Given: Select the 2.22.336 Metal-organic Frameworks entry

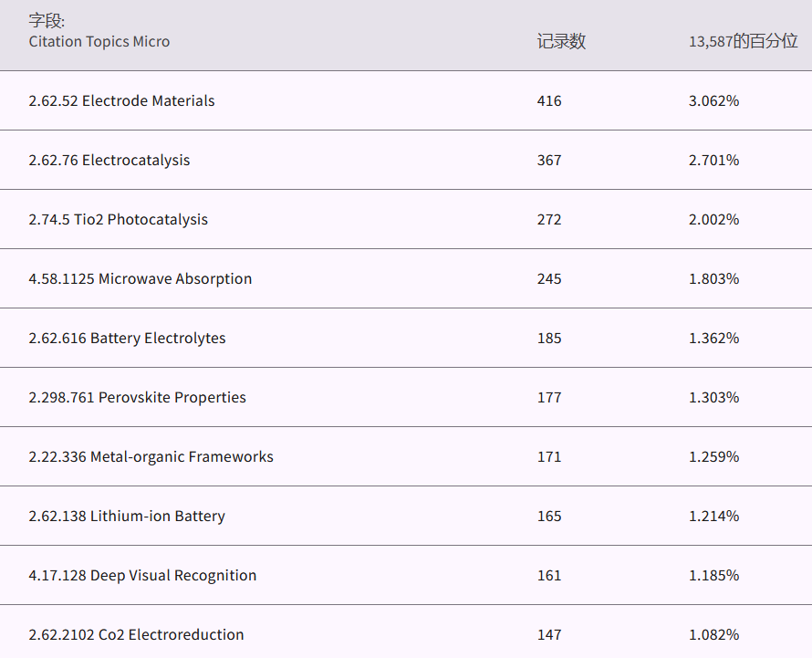Looking at the screenshot, I should [151, 456].
